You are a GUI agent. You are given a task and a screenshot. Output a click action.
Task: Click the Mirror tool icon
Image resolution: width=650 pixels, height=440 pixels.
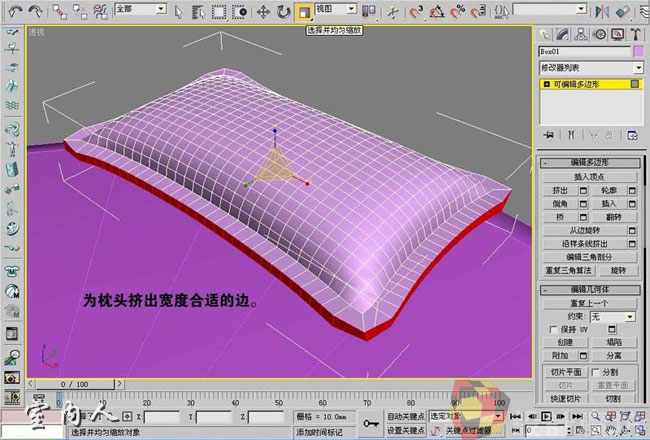click(601, 11)
